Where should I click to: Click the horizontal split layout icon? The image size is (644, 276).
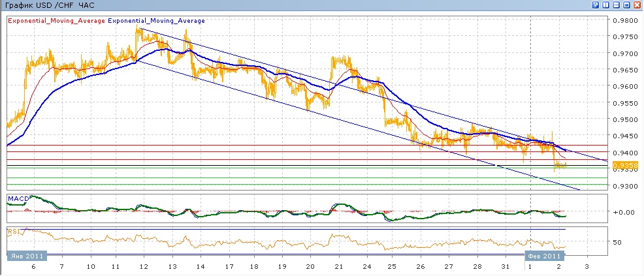[x=617, y=5]
